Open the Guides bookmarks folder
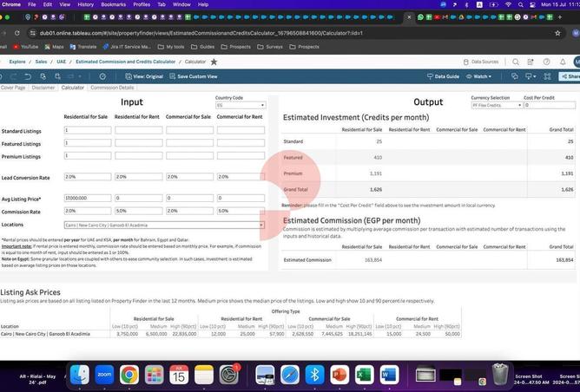Screen dimensions: 580x392 (202, 47)
